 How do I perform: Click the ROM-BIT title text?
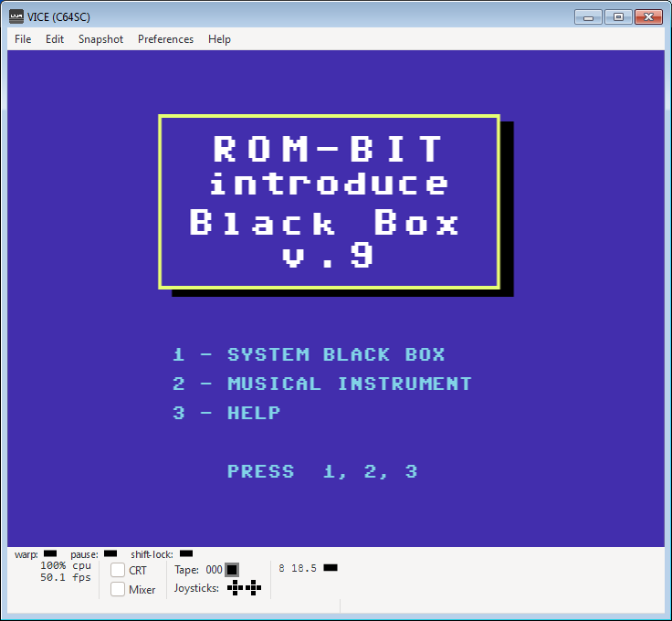pyautogui.click(x=329, y=149)
